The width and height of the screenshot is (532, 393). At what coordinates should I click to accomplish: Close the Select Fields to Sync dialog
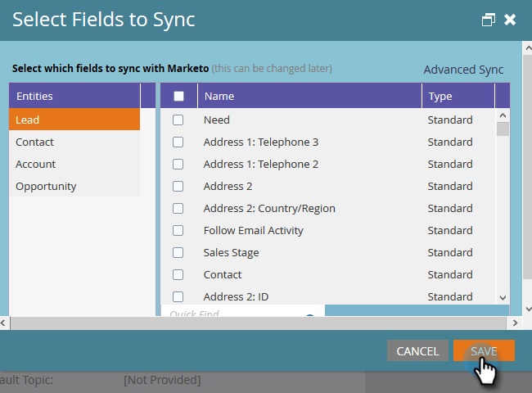[510, 20]
